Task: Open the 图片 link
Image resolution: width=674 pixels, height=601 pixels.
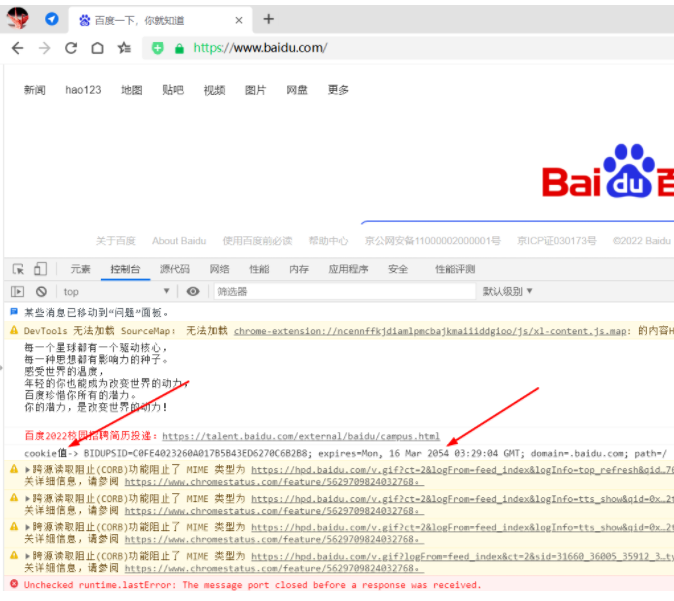Action: point(255,90)
